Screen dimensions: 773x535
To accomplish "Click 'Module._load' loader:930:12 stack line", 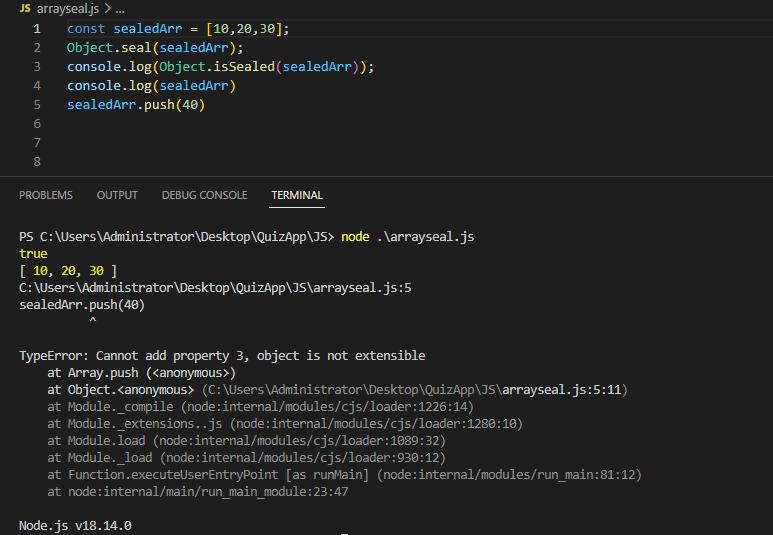I will click(246, 458).
